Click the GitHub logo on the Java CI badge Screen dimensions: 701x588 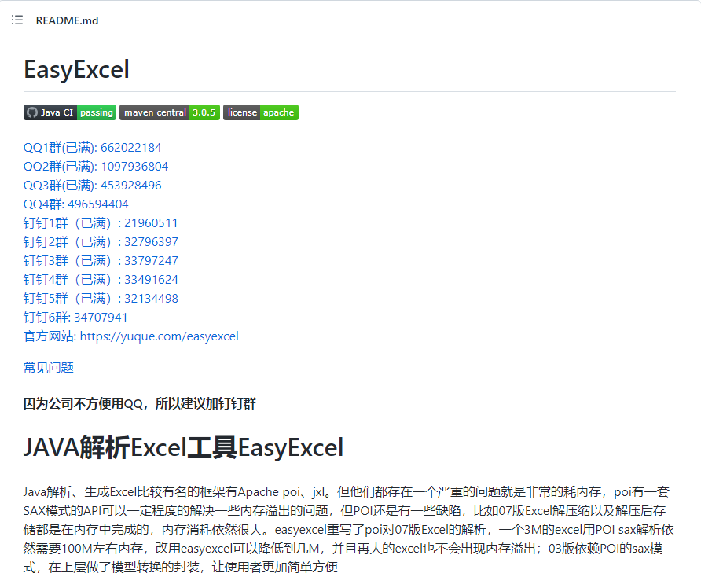click(x=31, y=112)
